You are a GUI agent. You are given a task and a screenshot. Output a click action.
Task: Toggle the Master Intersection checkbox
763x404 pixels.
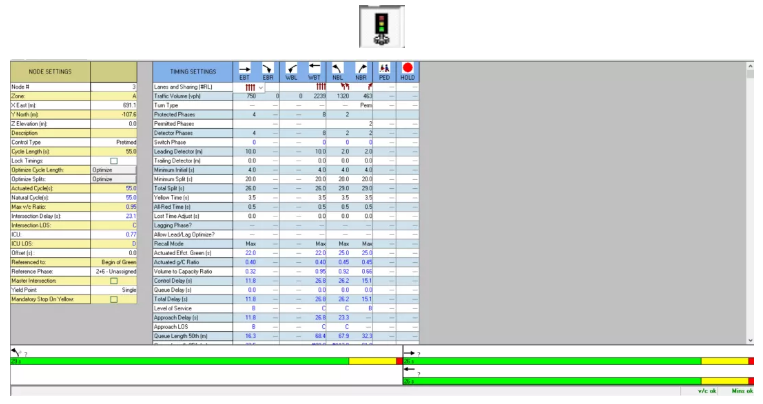113,281
